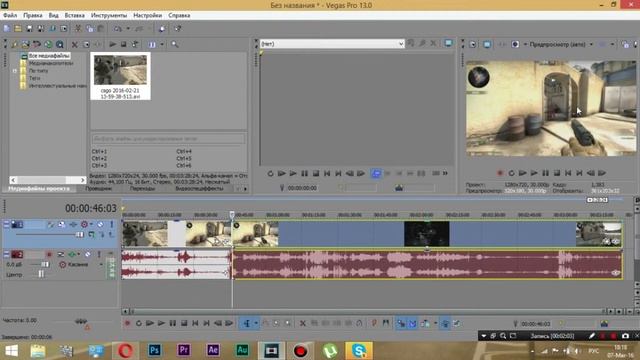Click the timeline Record button
The height and width of the screenshot is (360, 640).
(x=127, y=323)
